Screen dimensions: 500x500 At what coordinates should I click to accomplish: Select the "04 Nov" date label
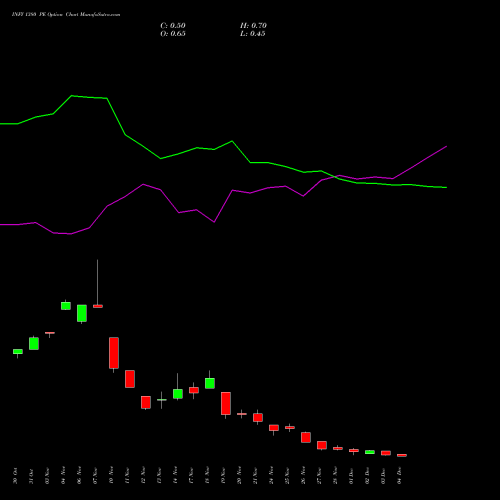point(63,476)
